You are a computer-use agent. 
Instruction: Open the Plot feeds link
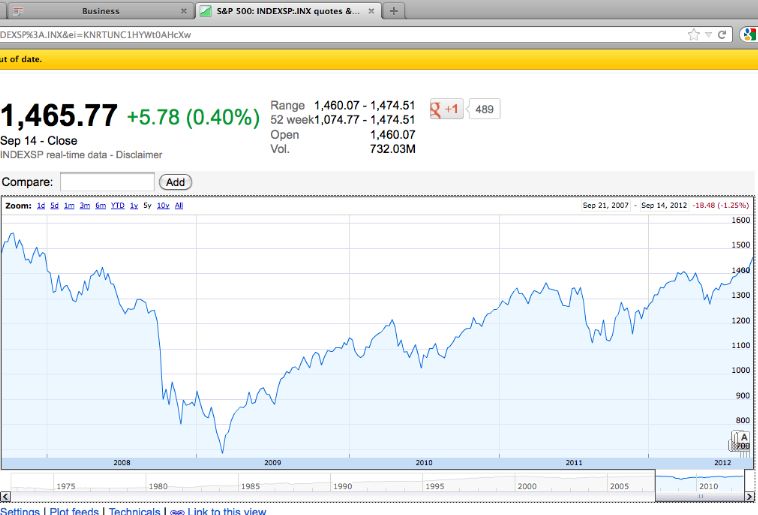pyautogui.click(x=74, y=511)
